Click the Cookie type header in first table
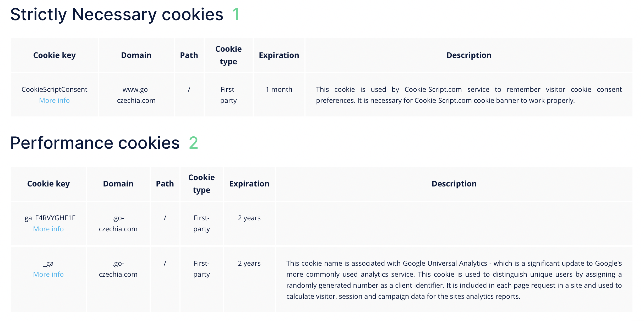Screen dimensions: 644x321 coord(228,55)
